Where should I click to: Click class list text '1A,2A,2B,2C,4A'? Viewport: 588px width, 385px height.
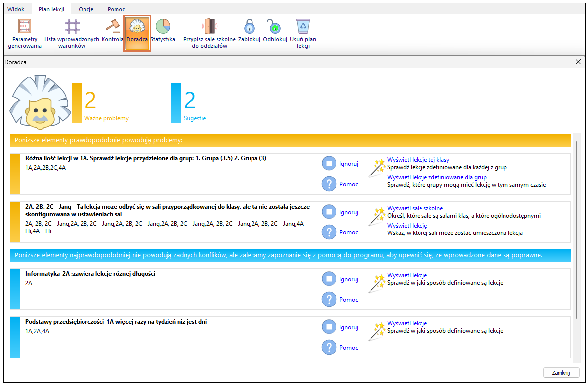click(45, 168)
